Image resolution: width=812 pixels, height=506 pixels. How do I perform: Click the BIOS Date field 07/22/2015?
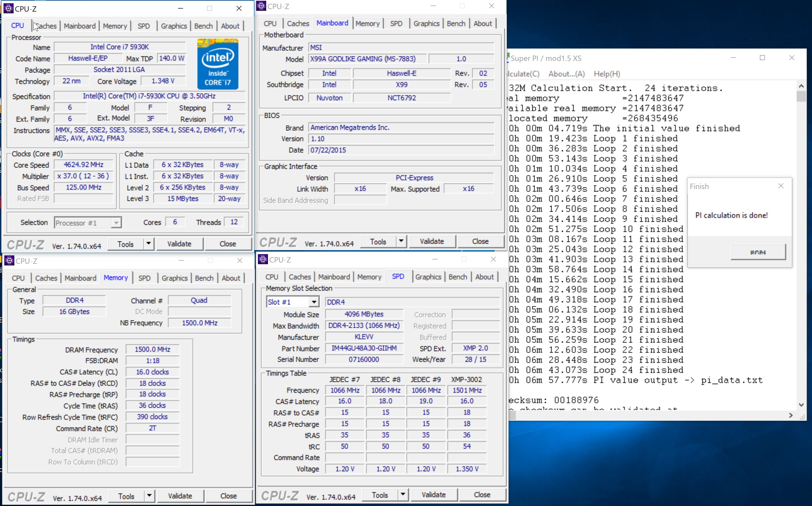[x=401, y=150]
